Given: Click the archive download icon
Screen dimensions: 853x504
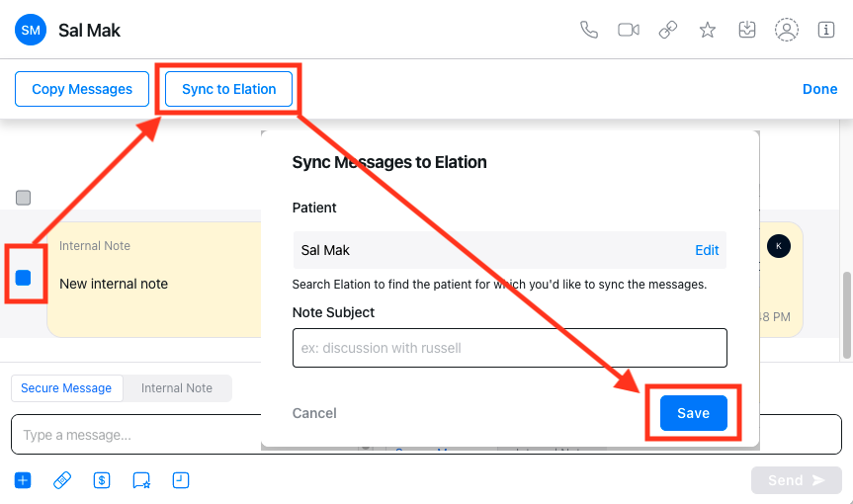Looking at the screenshot, I should tap(747, 30).
